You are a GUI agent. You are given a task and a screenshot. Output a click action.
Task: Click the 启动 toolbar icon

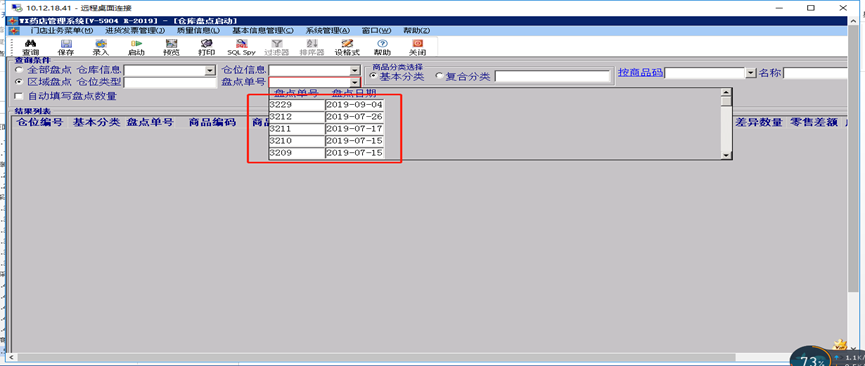click(x=136, y=44)
